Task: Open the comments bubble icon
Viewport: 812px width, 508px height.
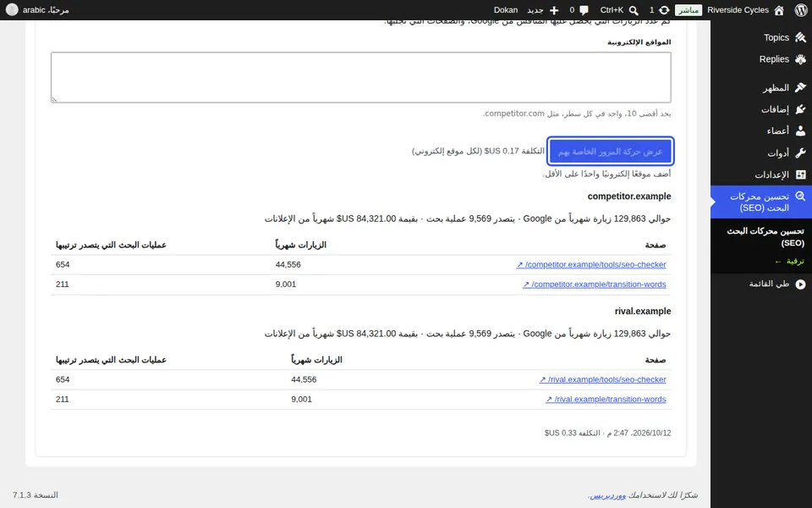Action: tap(584, 10)
